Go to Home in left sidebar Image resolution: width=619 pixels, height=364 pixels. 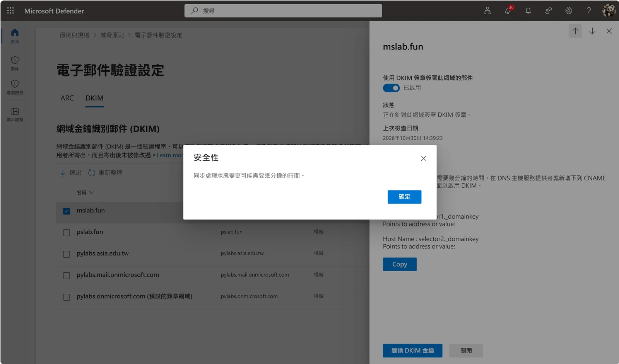15,36
